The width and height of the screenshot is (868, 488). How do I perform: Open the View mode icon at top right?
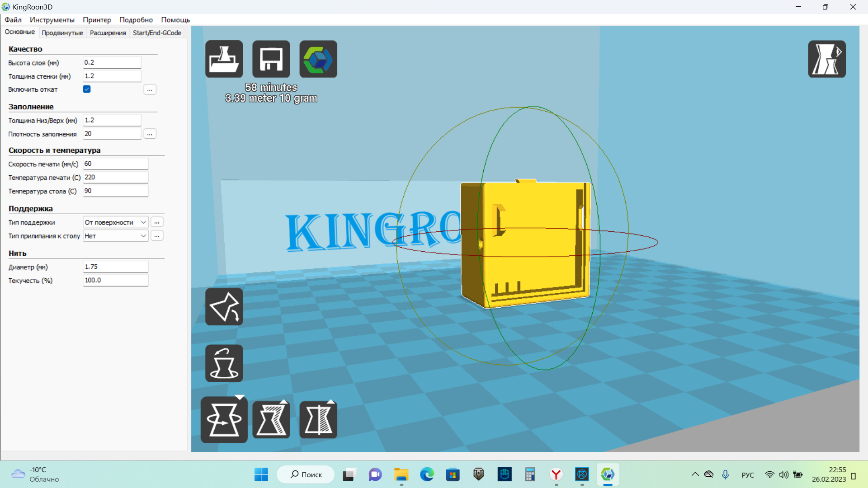click(826, 59)
